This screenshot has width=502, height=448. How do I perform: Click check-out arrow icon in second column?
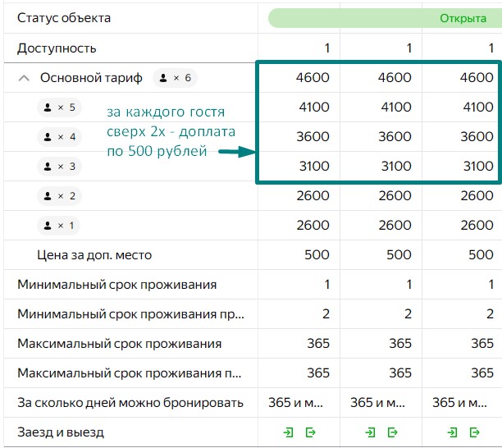click(x=393, y=432)
